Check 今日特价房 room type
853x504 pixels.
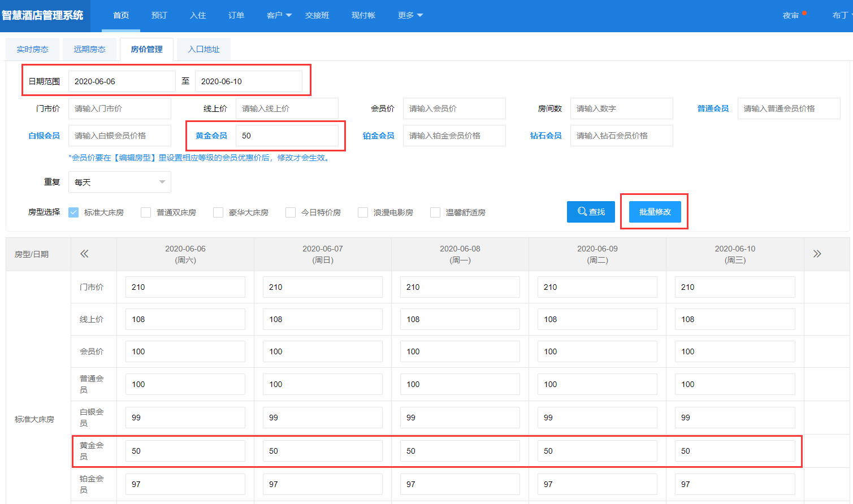click(291, 212)
